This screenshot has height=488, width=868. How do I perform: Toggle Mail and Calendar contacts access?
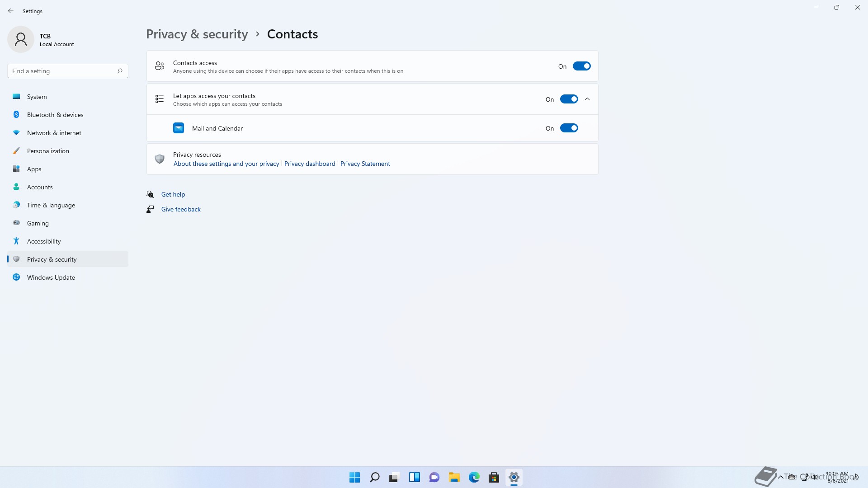click(569, 128)
